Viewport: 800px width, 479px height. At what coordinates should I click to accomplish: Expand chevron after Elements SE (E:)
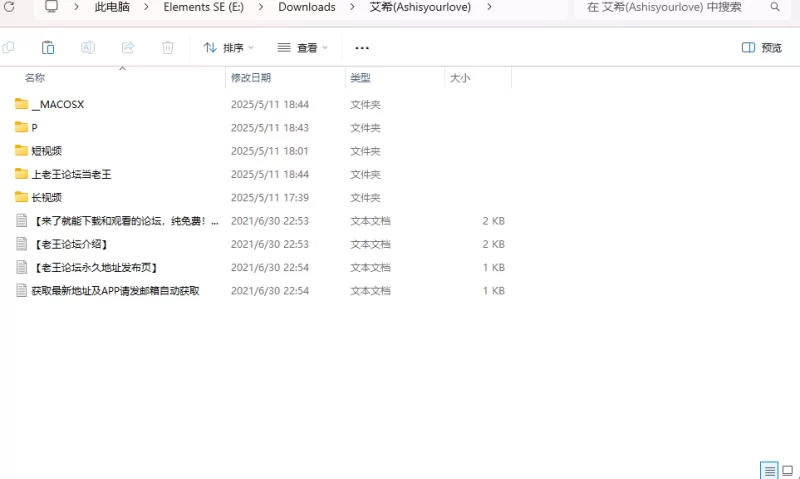[261, 7]
